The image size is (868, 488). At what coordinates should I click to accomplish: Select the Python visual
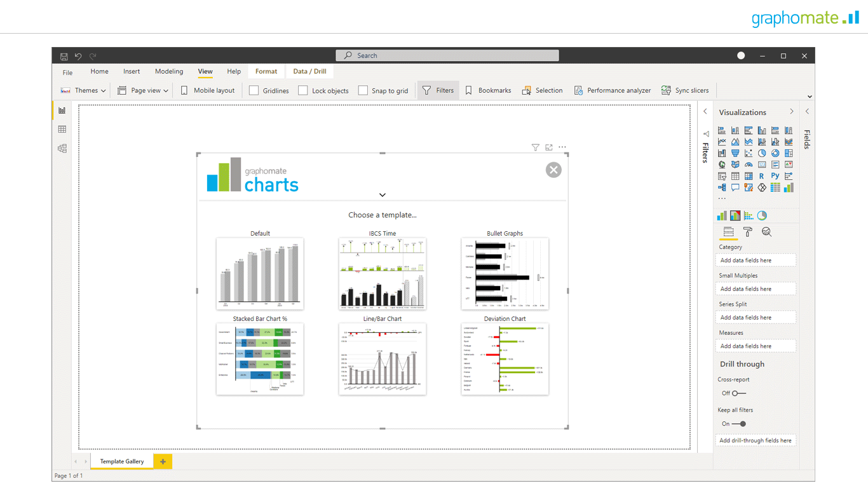(x=775, y=176)
